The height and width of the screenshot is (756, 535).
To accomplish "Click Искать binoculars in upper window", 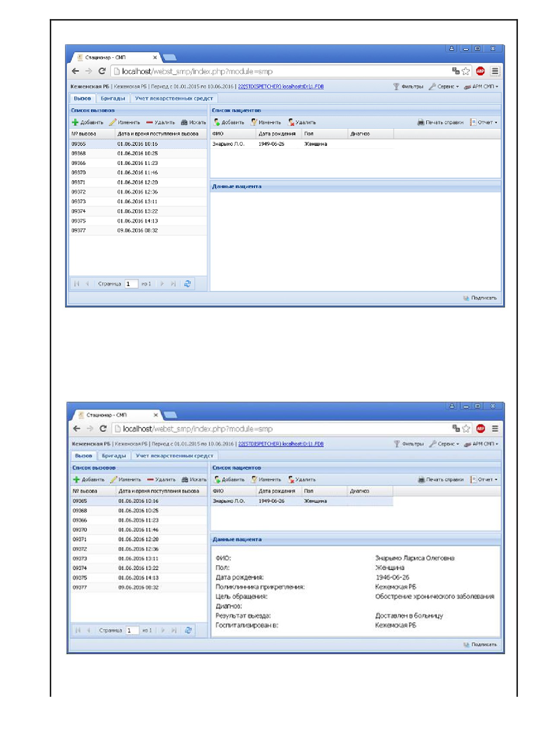I will pyautogui.click(x=184, y=123).
